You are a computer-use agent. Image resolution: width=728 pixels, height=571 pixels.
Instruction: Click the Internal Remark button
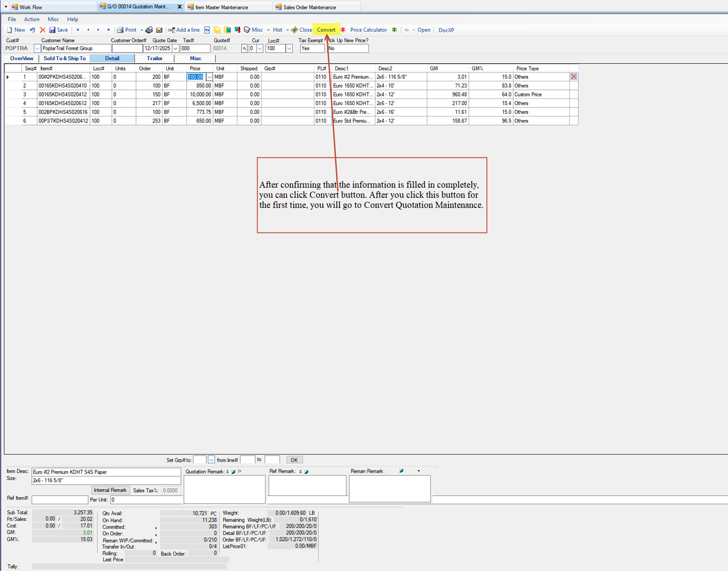110,490
